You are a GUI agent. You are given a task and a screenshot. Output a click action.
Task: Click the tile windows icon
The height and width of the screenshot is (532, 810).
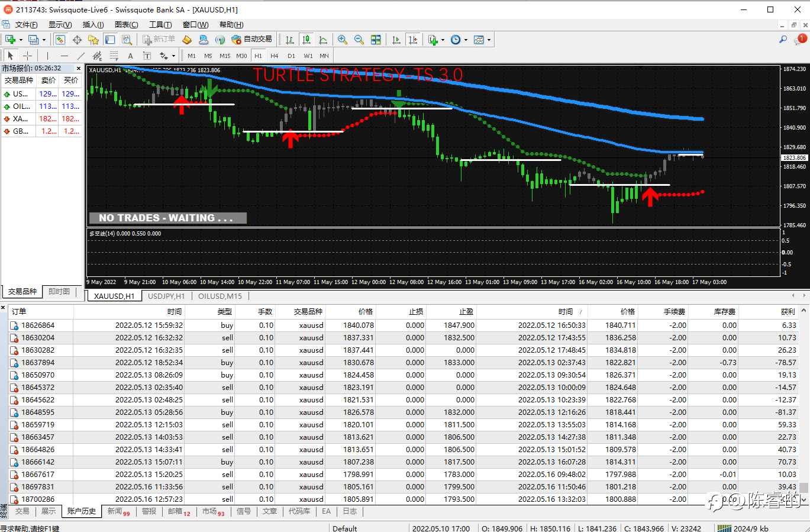coord(376,40)
